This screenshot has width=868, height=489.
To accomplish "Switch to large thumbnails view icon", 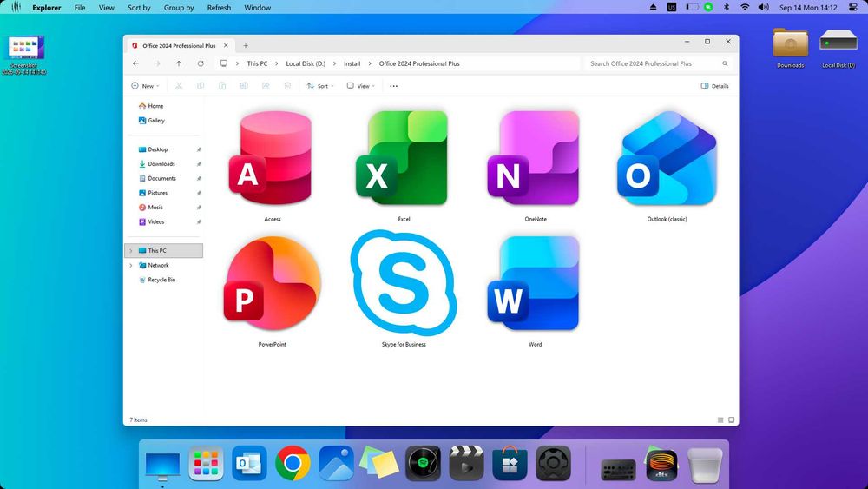I will (731, 420).
